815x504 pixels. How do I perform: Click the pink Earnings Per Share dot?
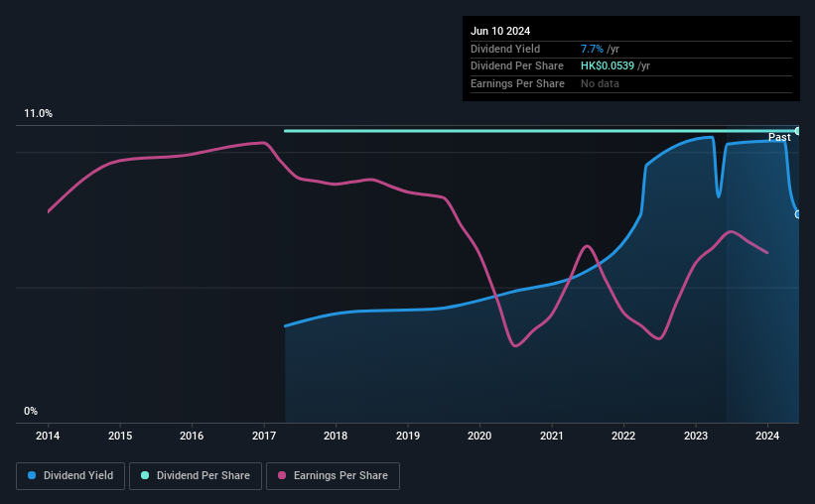(x=282, y=475)
